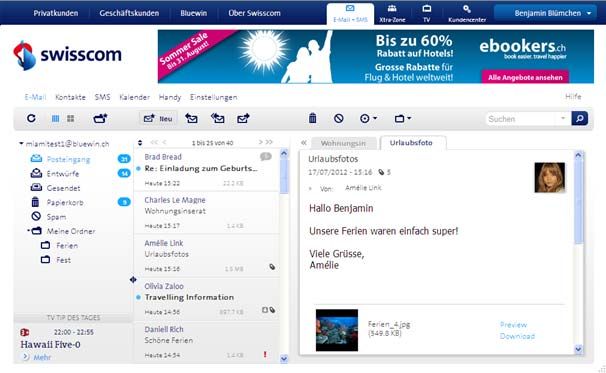Toggle unread dot on Travelling Information email

tap(138, 297)
